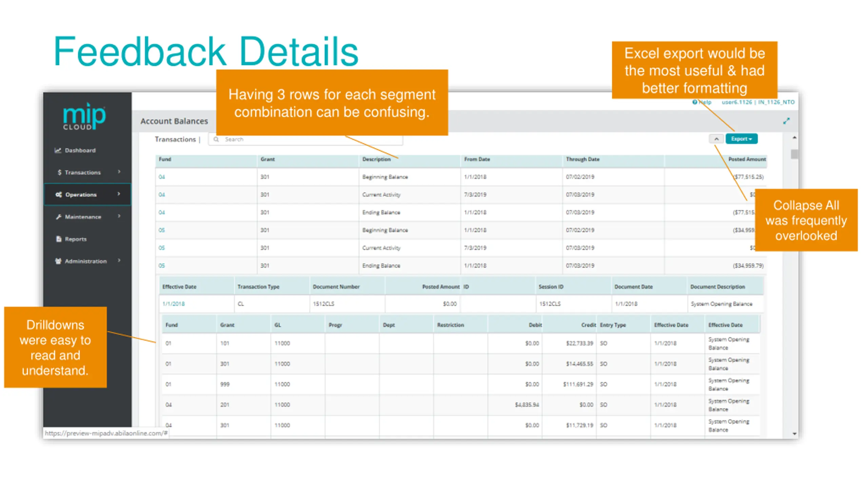Open fund 04 Ending Balance link

pos(162,212)
